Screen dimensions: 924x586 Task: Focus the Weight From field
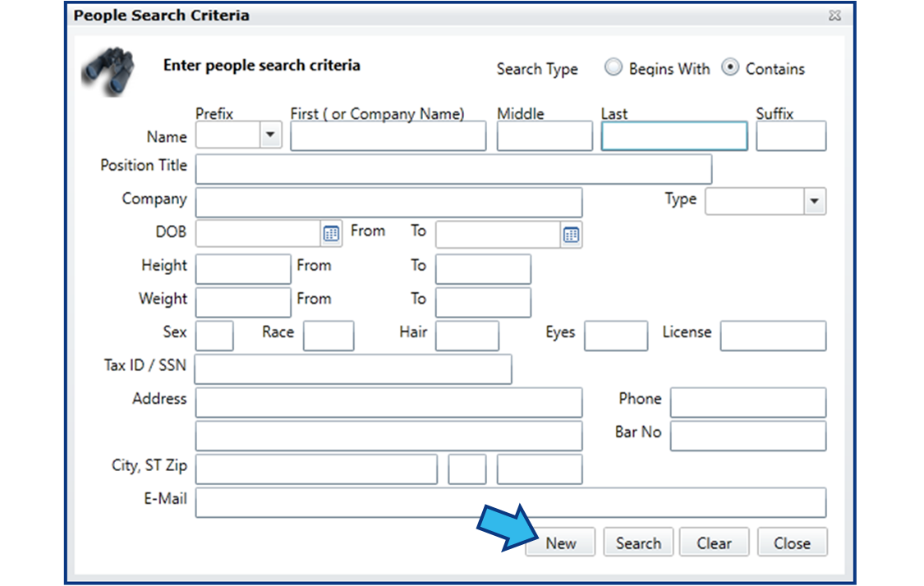[x=243, y=302]
